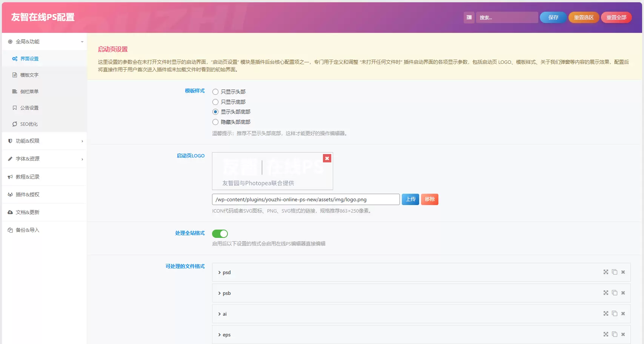
Task: Open the 备份&导入 menu section
Action: [x=45, y=230]
